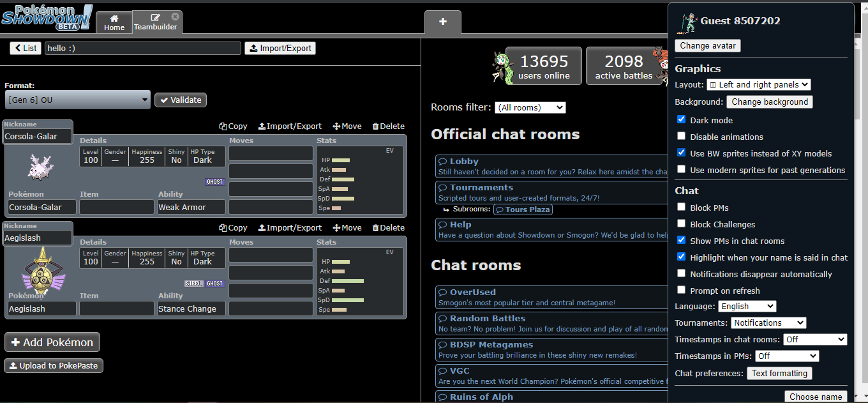Image resolution: width=868 pixels, height=403 pixels.
Task: Copy the Corsola-Galar set
Action: pos(233,126)
